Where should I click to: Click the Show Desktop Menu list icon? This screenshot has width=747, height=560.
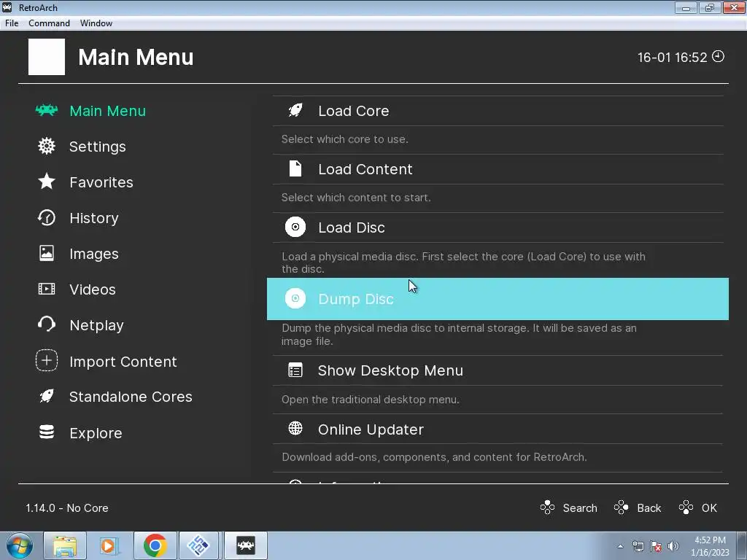click(x=295, y=370)
